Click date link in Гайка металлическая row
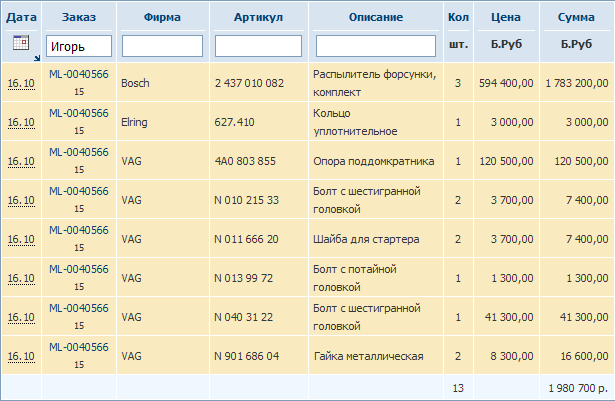 (21, 356)
